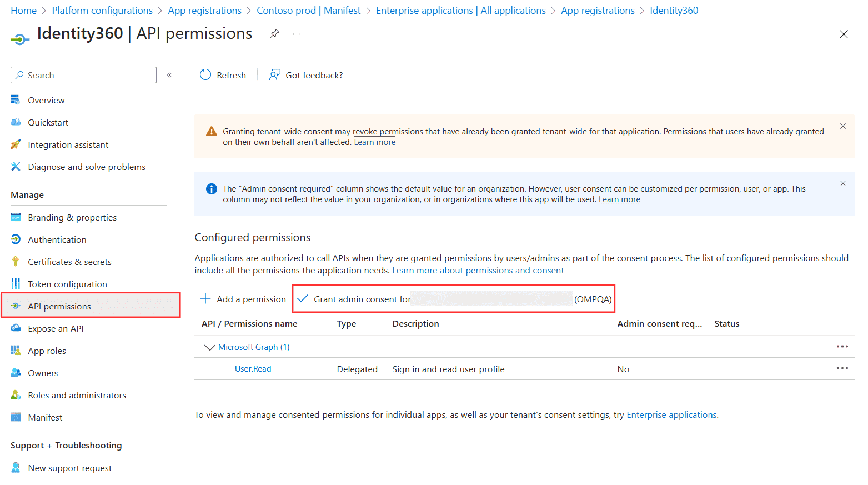Click the Refresh icon
868x485 pixels.
pyautogui.click(x=205, y=74)
